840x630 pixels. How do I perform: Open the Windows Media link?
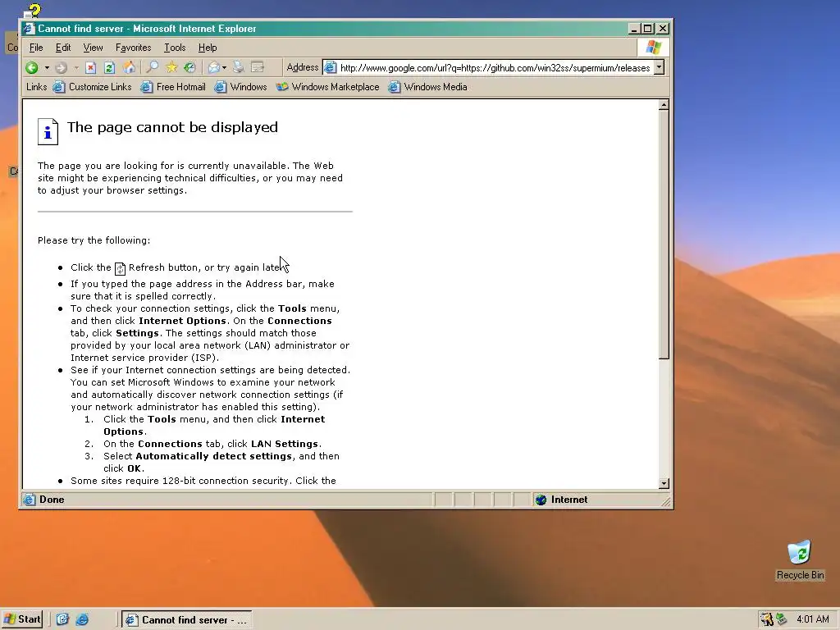(x=427, y=87)
